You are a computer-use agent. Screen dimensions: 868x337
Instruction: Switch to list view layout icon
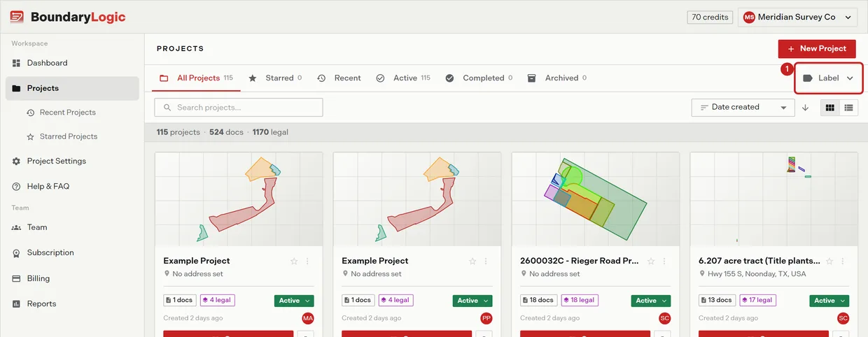pyautogui.click(x=849, y=108)
